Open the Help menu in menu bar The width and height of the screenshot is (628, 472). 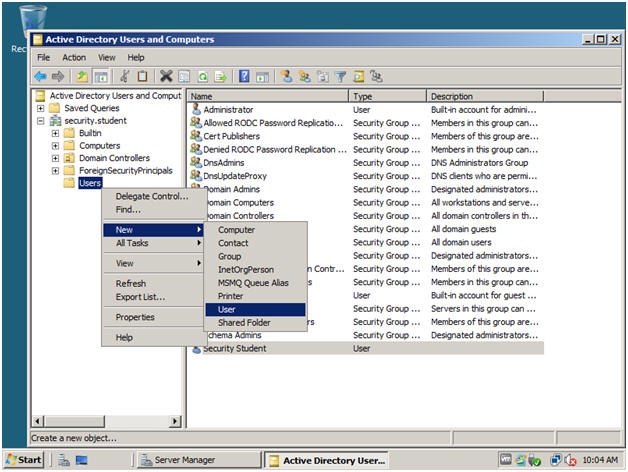point(136,57)
